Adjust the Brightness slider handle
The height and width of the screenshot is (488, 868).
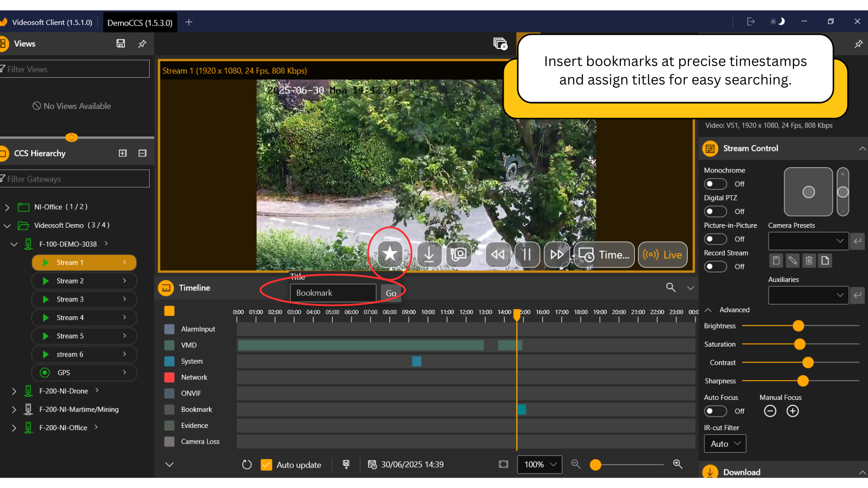(x=798, y=326)
